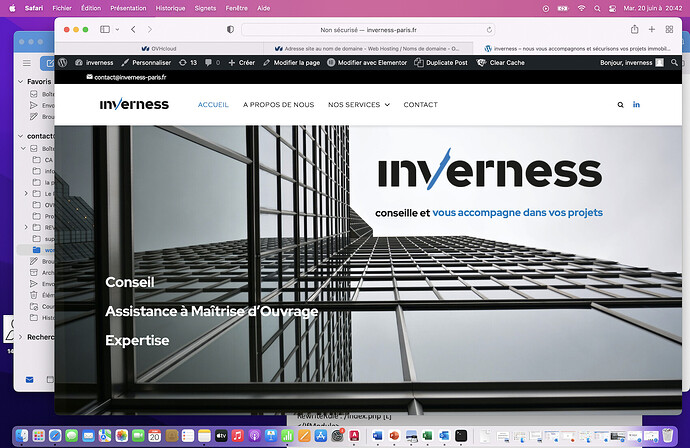Open Modifier avec Elementor
Viewport: 690px width, 448px height.
tap(367, 62)
